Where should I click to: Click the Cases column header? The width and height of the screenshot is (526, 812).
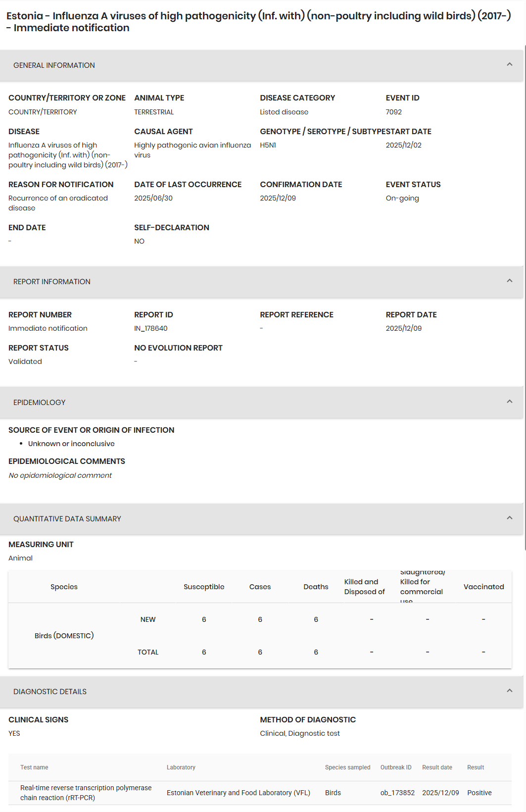point(260,587)
